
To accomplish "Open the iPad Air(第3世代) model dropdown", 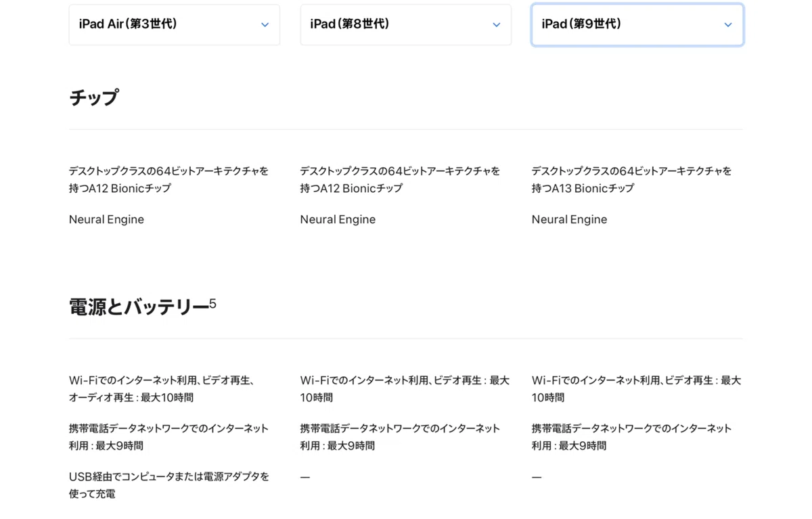I will pos(175,25).
